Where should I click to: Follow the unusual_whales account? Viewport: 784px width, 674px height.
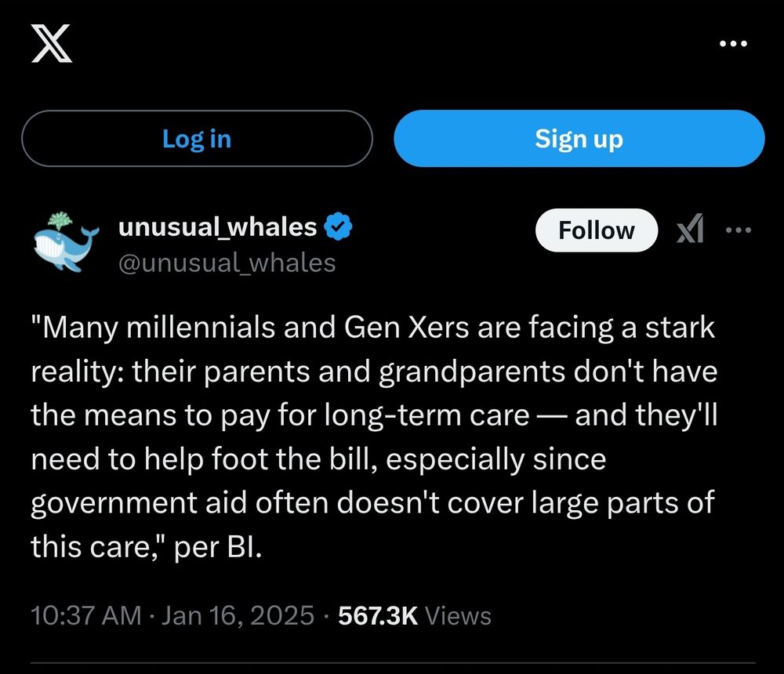point(596,230)
